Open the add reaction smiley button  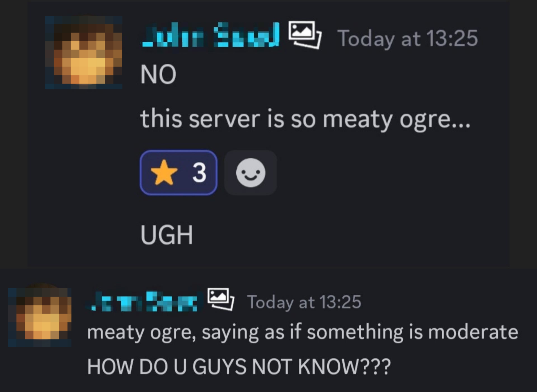[251, 172]
